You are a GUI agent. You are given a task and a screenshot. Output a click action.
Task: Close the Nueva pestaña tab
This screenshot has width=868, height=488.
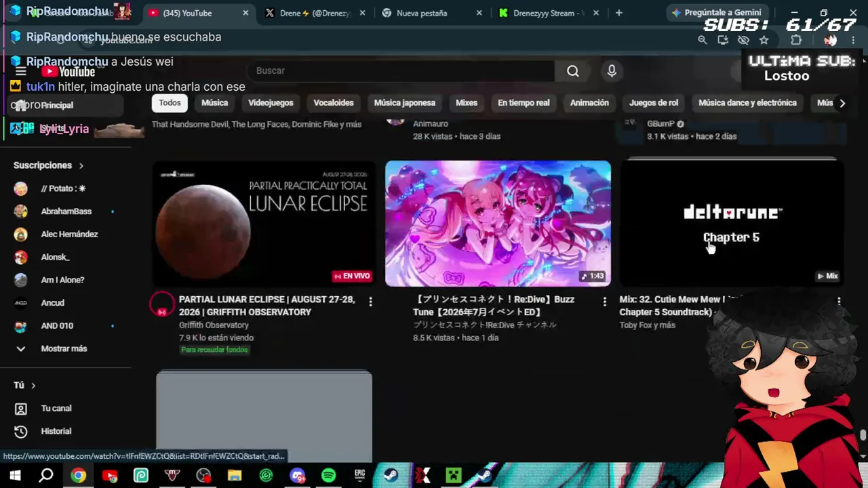(479, 13)
